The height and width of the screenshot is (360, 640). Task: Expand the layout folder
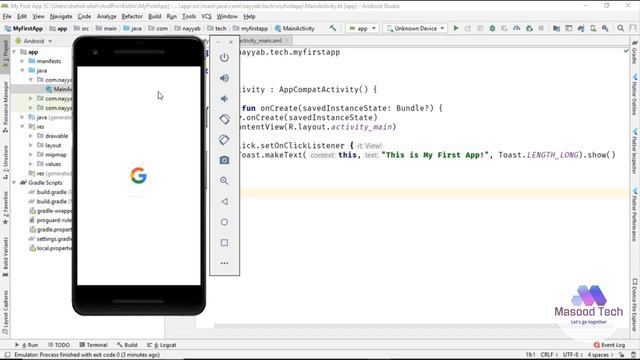point(31,145)
